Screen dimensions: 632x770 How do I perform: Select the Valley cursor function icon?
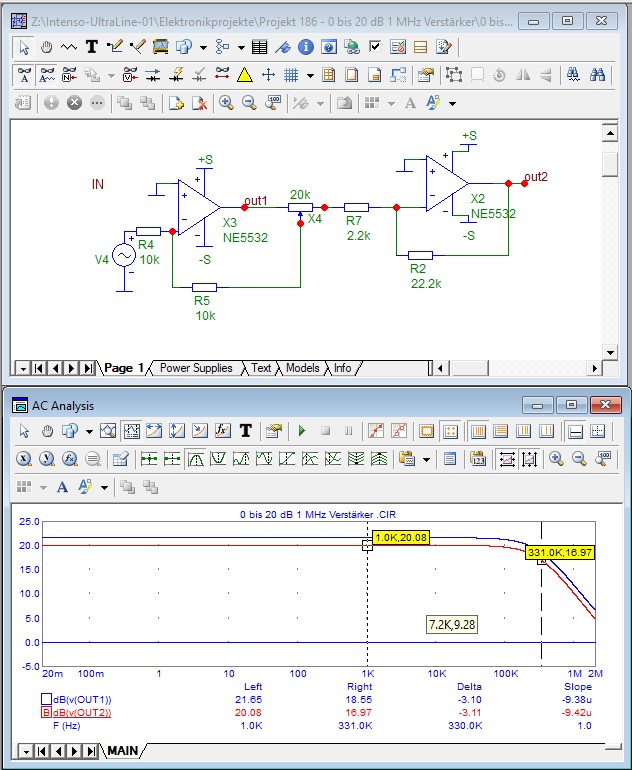219,459
